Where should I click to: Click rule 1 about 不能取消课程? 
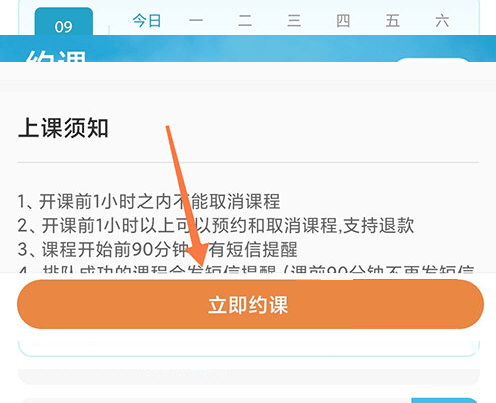(149, 201)
